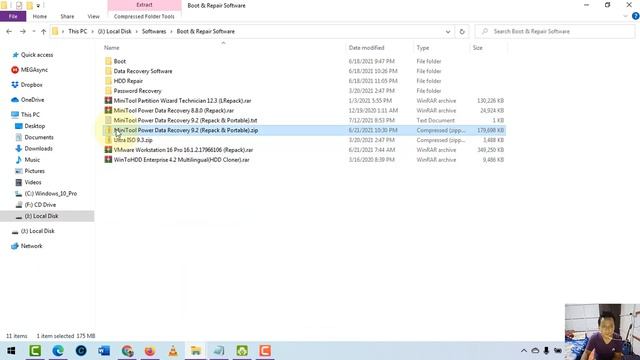The height and width of the screenshot is (360, 640).
Task: Open Documents in the sidebar
Action: point(39,137)
